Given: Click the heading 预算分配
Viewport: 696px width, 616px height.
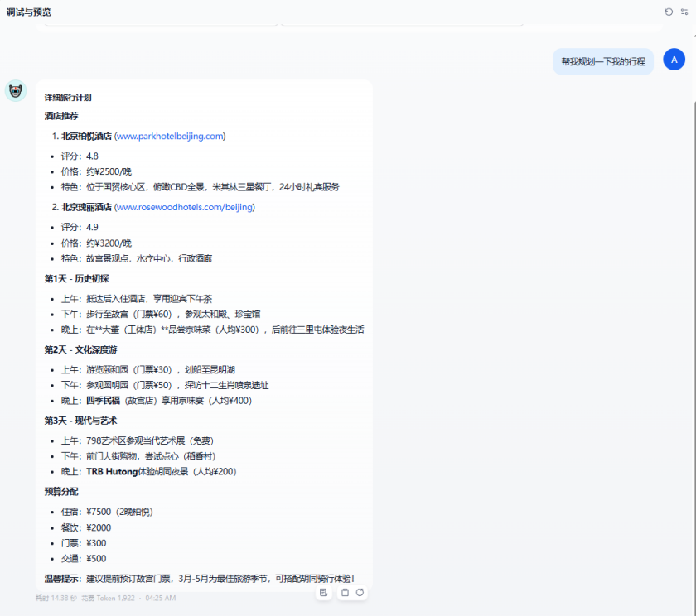Looking at the screenshot, I should [61, 491].
